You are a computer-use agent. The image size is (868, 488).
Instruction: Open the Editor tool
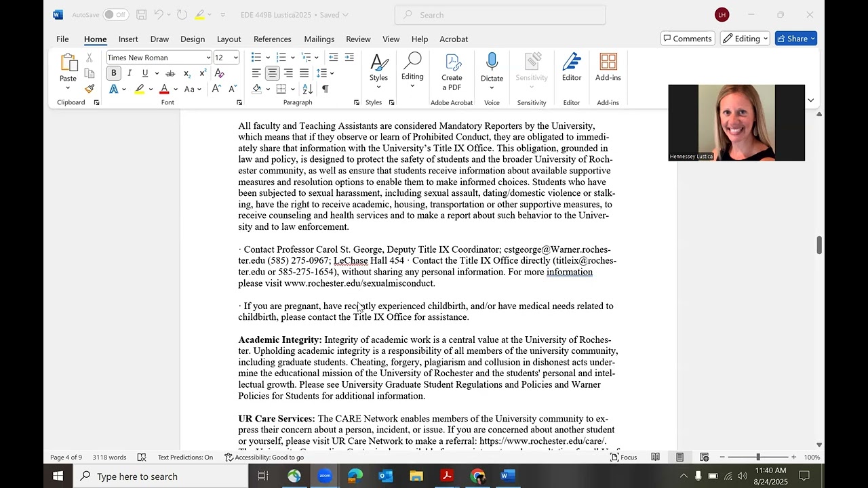click(572, 68)
